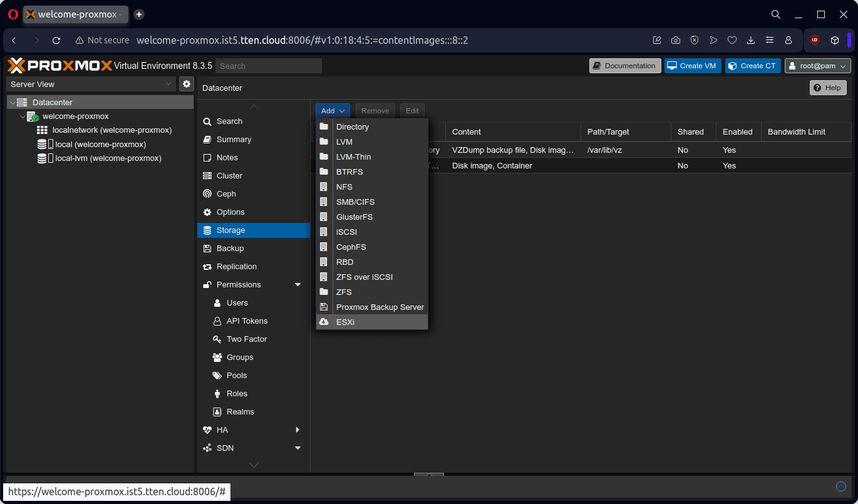Open the Summary panel
Viewport: 858px width, 504px height.
pyautogui.click(x=254, y=140)
